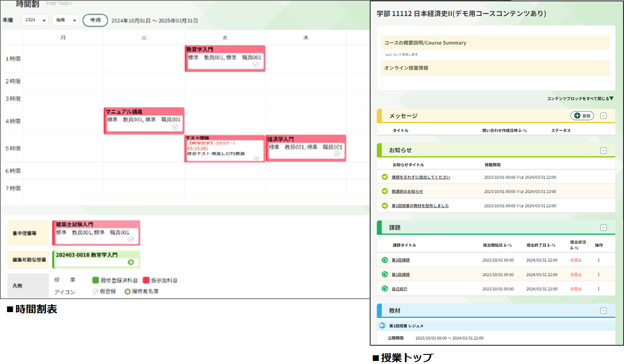Open the three-dot menu for 第1回課題
Screen dimensions: 624x364
click(599, 275)
